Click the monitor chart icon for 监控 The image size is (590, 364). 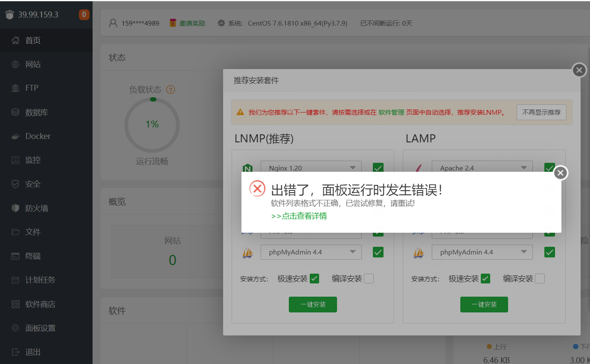[15, 160]
